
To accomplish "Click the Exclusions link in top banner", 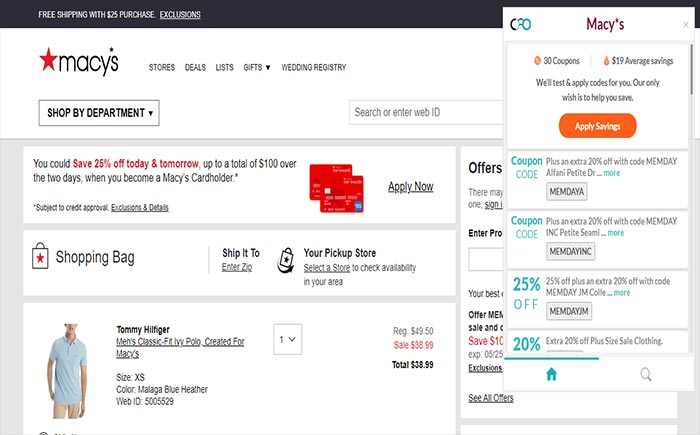I will 180,14.
